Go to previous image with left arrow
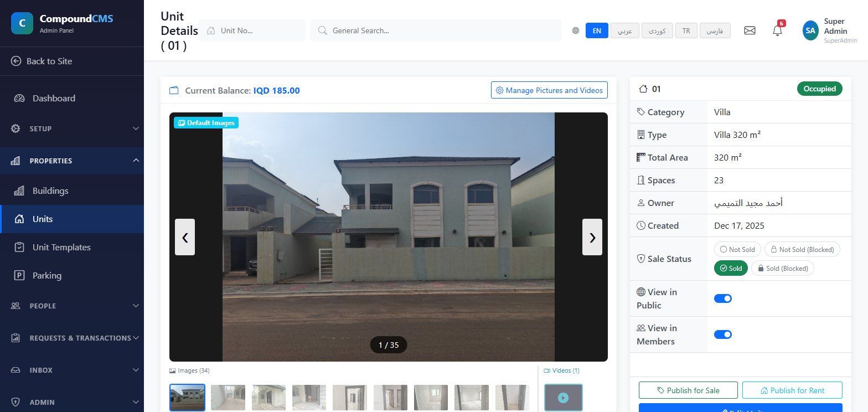This screenshot has height=412, width=868. point(185,237)
